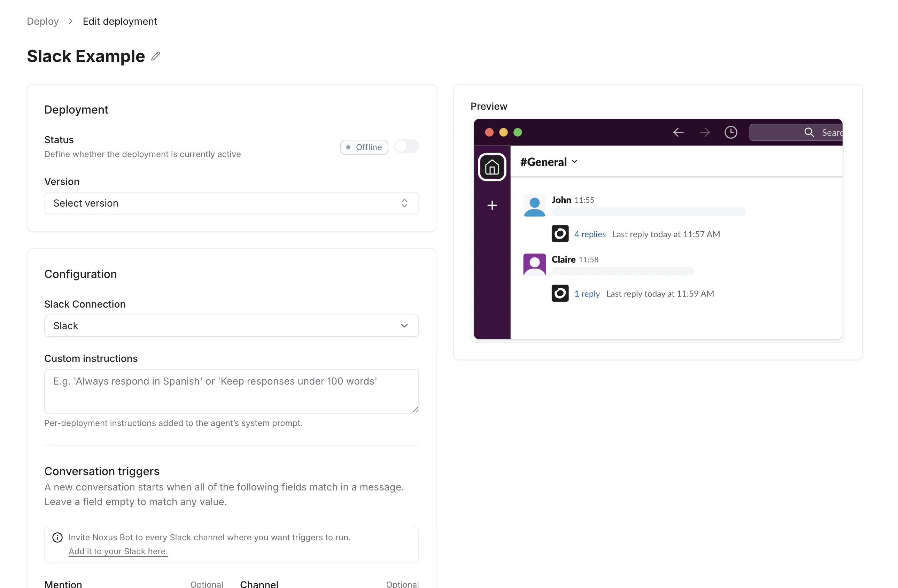898x588 pixels.
Task: Click the plus icon in the Slack sidebar
Action: pyautogui.click(x=492, y=205)
